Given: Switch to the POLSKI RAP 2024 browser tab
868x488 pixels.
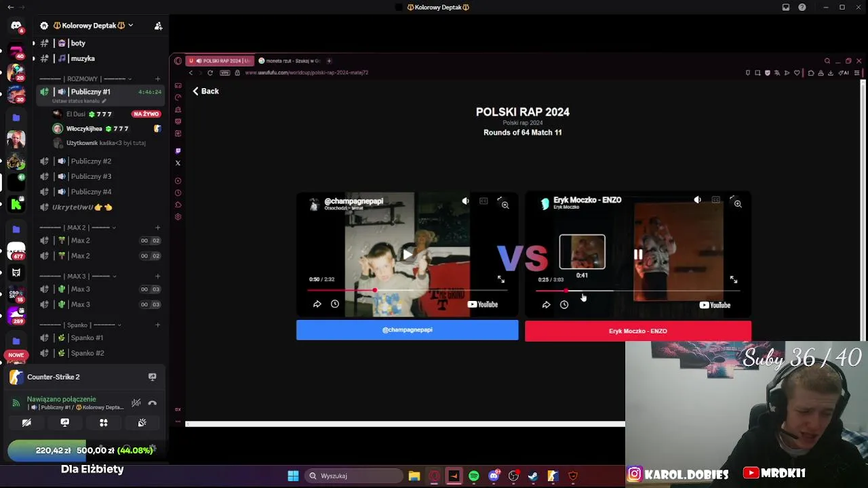Looking at the screenshot, I should (x=220, y=61).
